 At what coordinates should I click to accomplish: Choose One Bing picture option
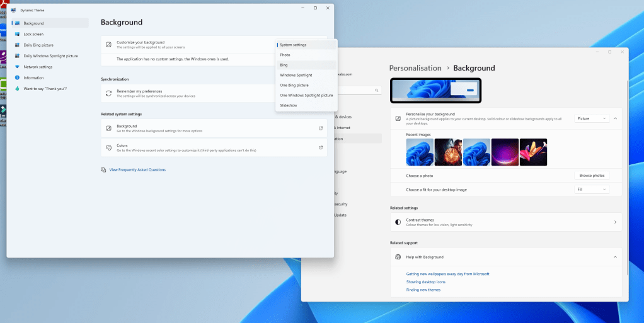click(306, 86)
